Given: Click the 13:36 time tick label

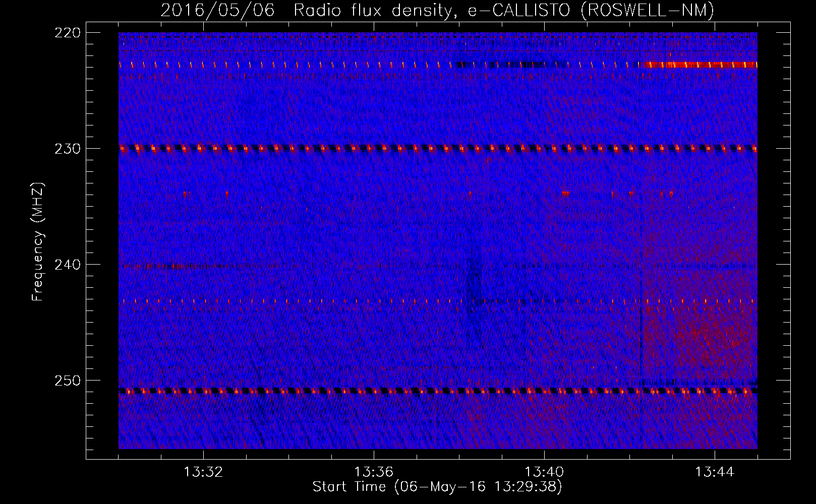Looking at the screenshot, I should [x=374, y=472].
